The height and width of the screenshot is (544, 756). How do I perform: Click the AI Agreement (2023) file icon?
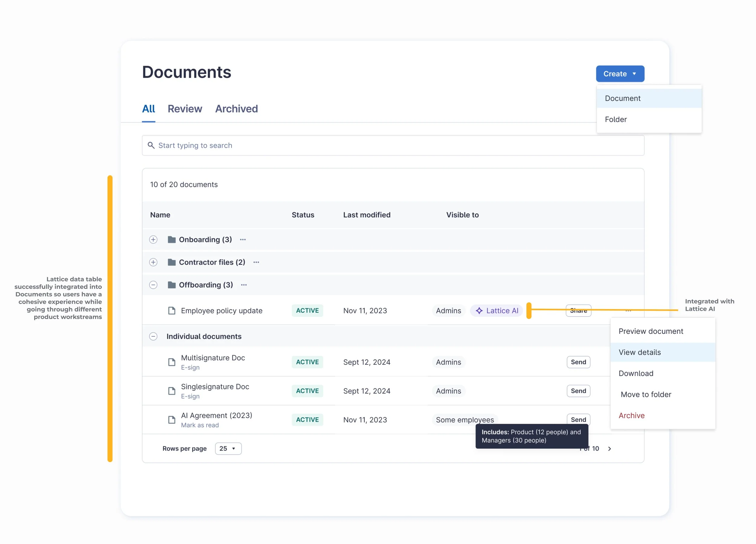click(x=172, y=420)
